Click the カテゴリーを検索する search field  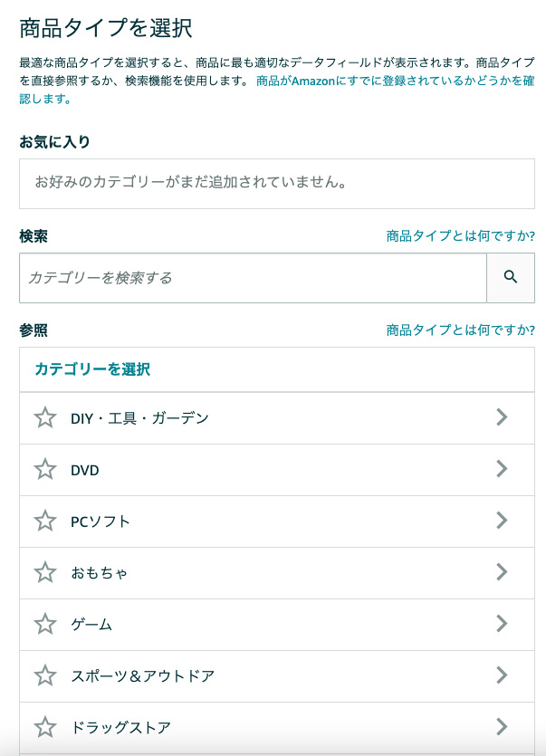pos(253,278)
